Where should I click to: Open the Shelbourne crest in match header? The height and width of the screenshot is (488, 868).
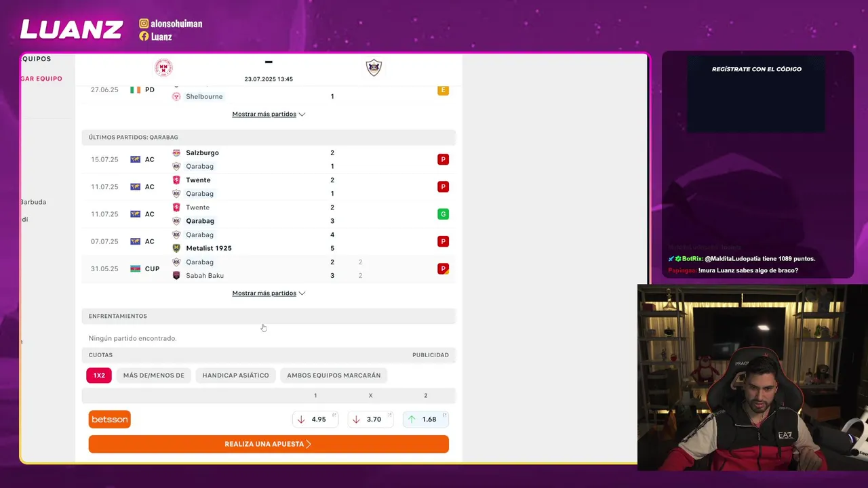click(163, 68)
